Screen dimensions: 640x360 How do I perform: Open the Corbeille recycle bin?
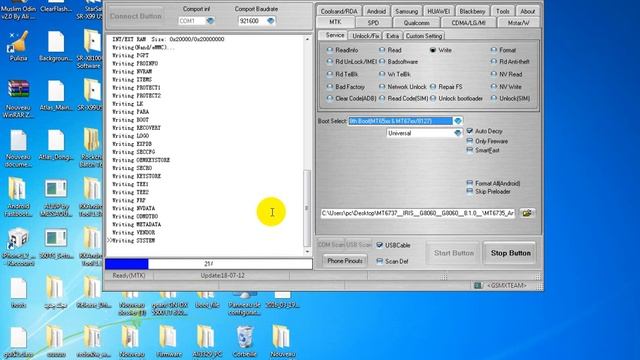pos(244,342)
